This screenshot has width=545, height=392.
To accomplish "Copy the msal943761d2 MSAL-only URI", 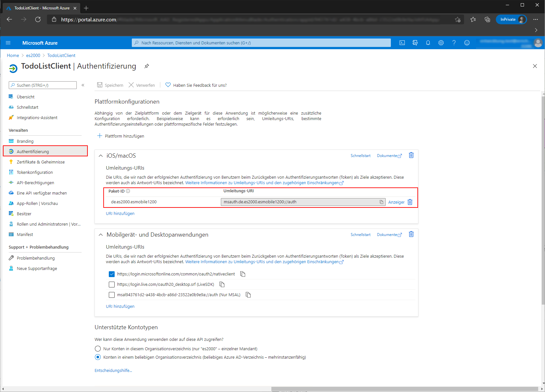I will pyautogui.click(x=248, y=295).
